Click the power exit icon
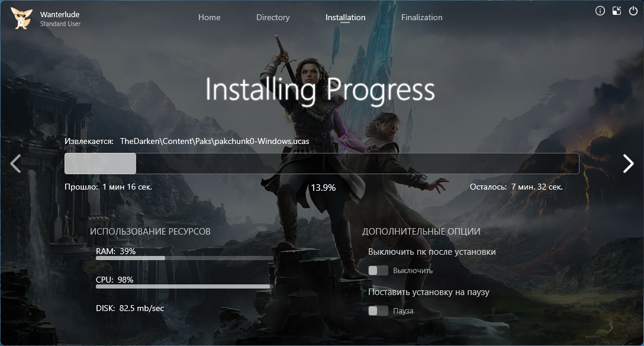The height and width of the screenshot is (346, 644). point(633,11)
